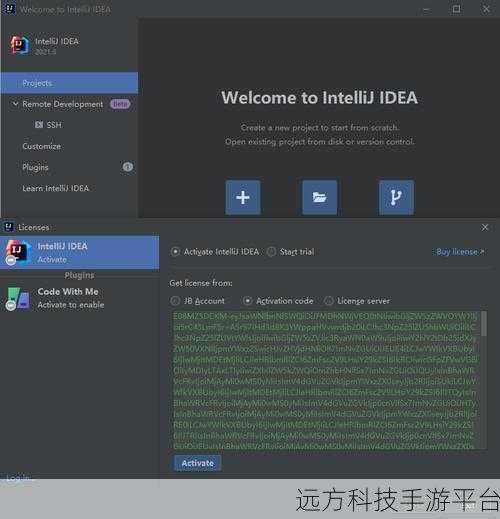
Task: Click the activation code area scrollbar
Action: click(x=484, y=323)
